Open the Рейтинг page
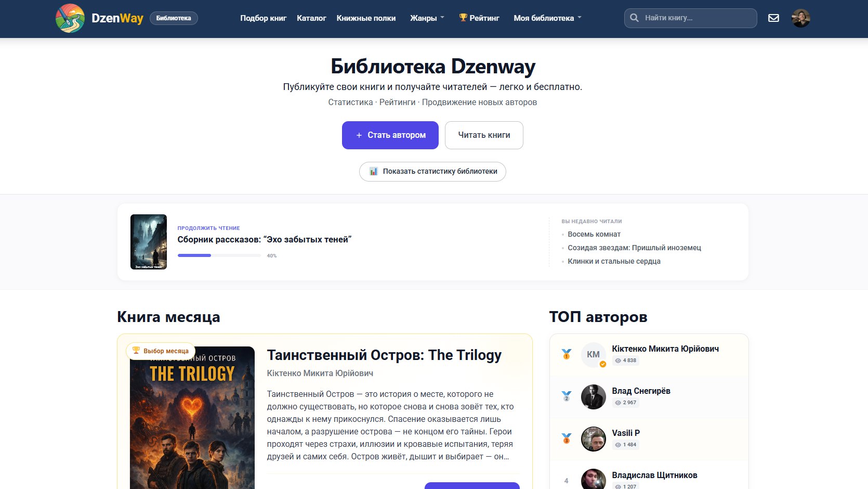Viewport: 868px width, 489px height. 479,18
